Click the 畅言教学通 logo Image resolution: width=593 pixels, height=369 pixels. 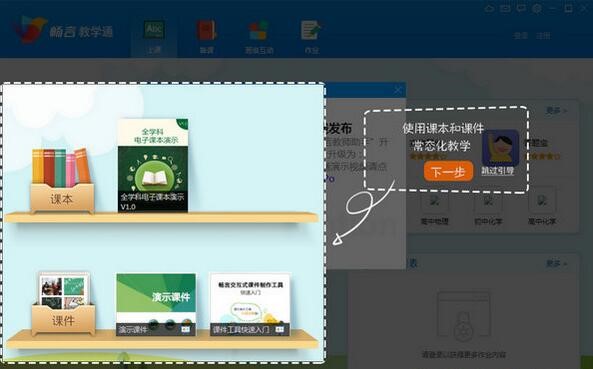[x=63, y=30]
